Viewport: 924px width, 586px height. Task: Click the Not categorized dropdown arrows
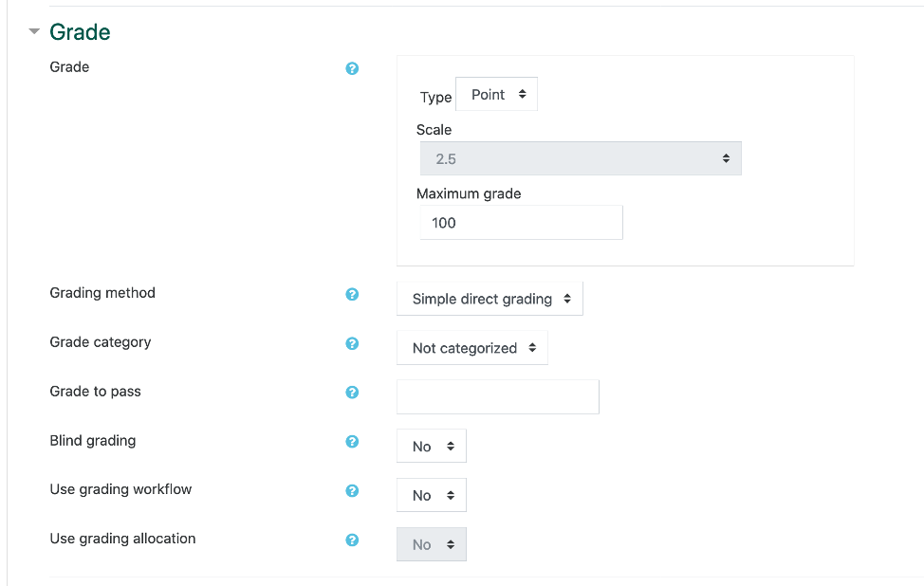tap(535, 347)
